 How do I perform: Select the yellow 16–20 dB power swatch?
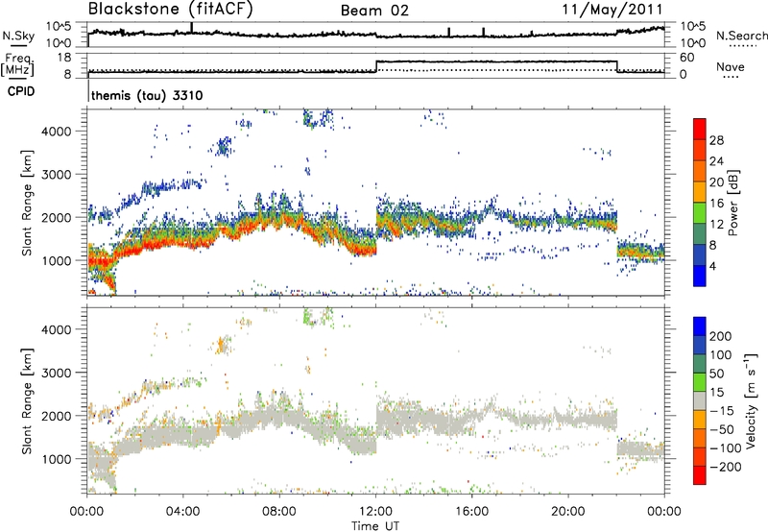700,191
